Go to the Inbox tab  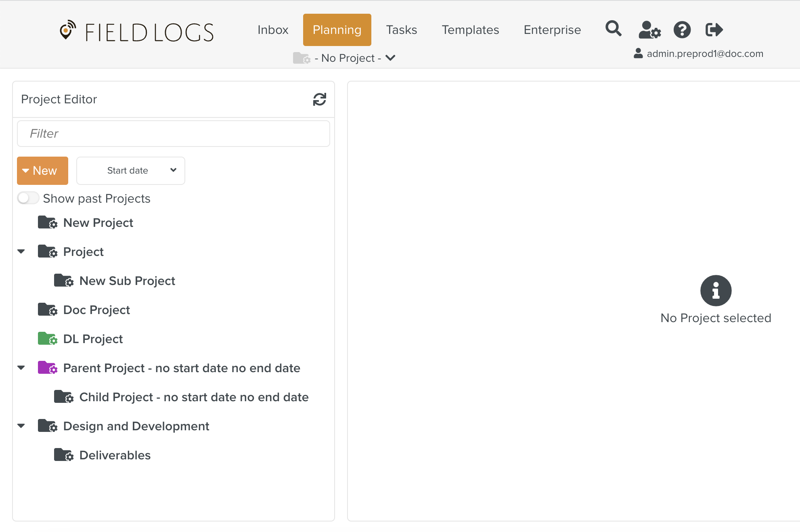point(273,30)
